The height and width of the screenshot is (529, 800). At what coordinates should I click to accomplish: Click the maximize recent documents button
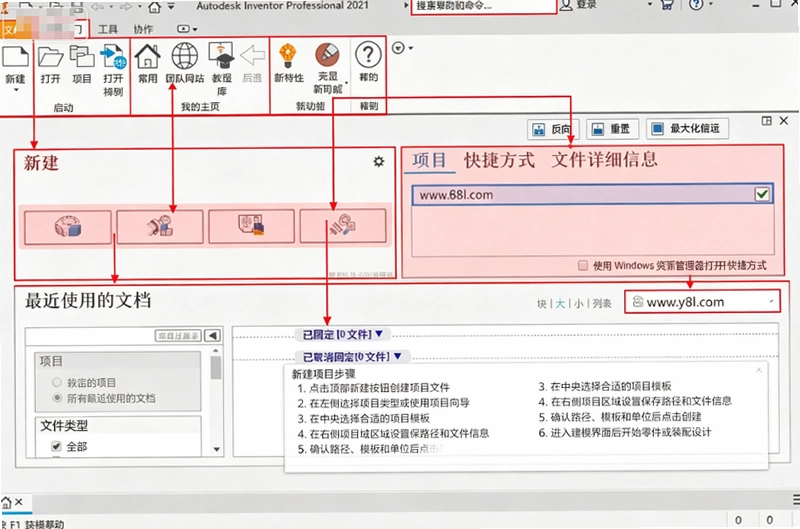tap(687, 128)
